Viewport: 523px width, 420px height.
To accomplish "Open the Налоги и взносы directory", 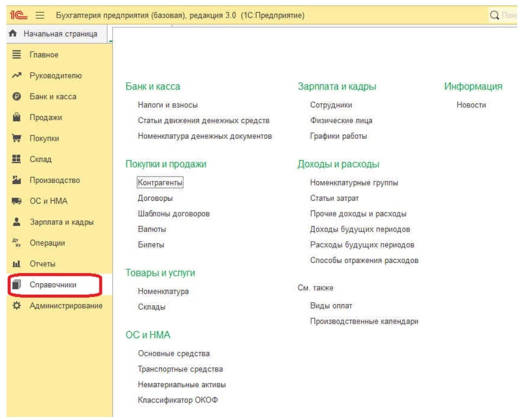I will [x=168, y=105].
